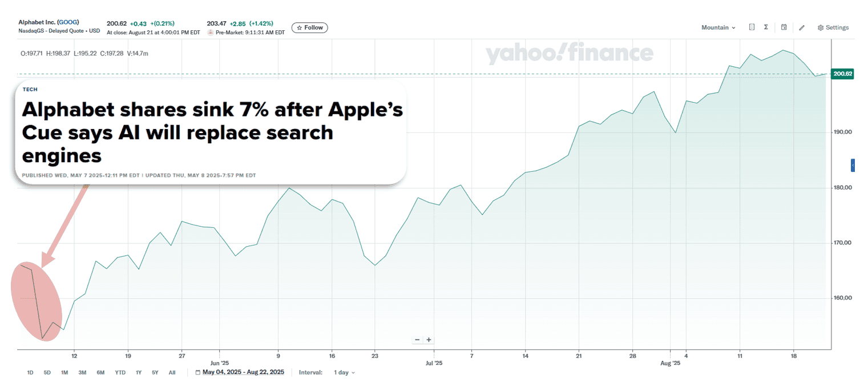Select the 5Y time range
The image size is (868, 390).
pyautogui.click(x=155, y=372)
